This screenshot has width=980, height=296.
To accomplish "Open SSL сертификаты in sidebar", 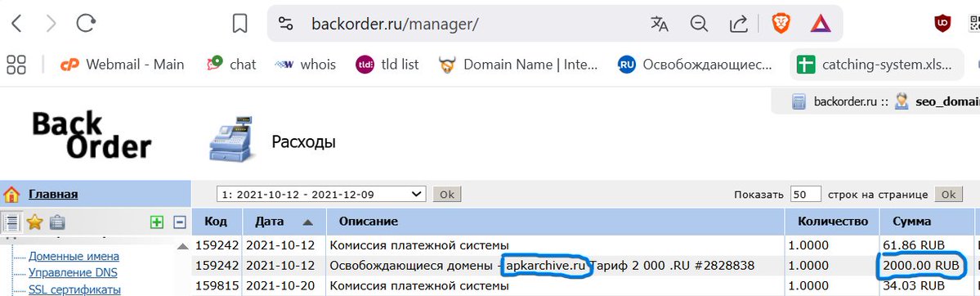I will click(x=74, y=289).
